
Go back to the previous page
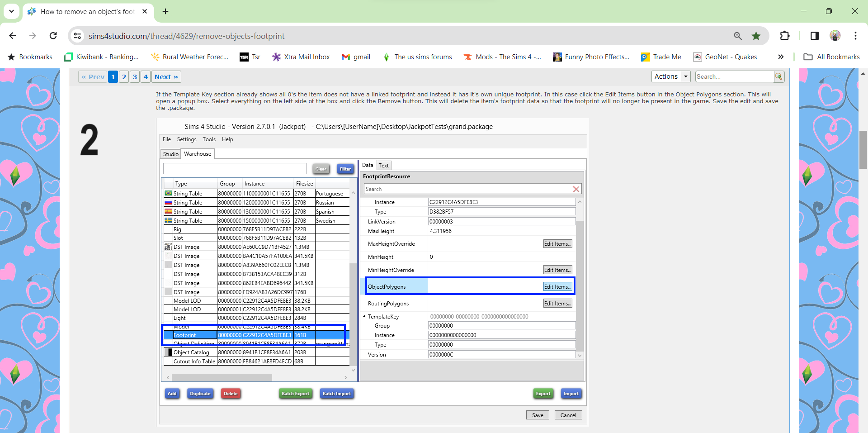13,36
